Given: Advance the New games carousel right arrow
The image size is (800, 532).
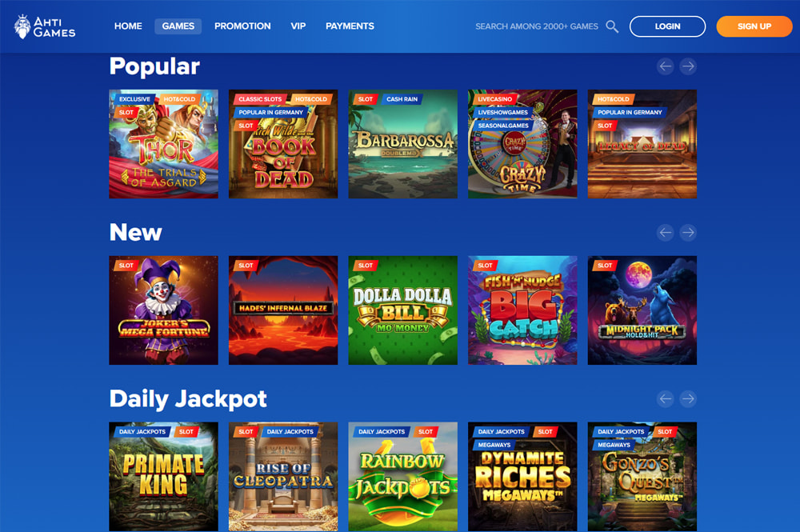Looking at the screenshot, I should pos(688,233).
